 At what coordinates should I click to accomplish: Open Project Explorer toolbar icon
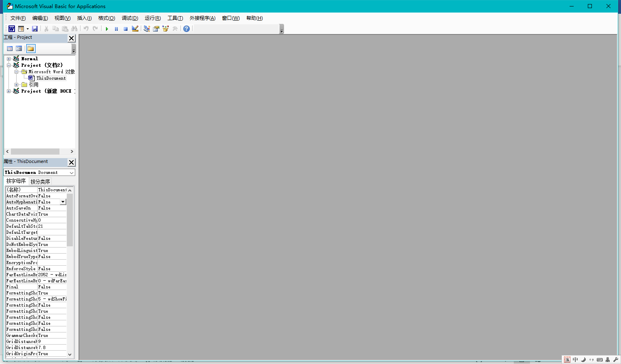coord(146,29)
